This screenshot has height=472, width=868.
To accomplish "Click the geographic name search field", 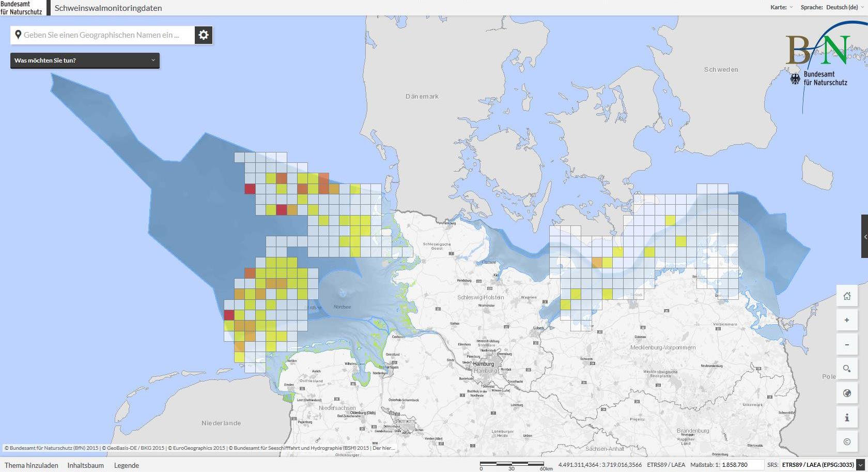I will tap(102, 35).
